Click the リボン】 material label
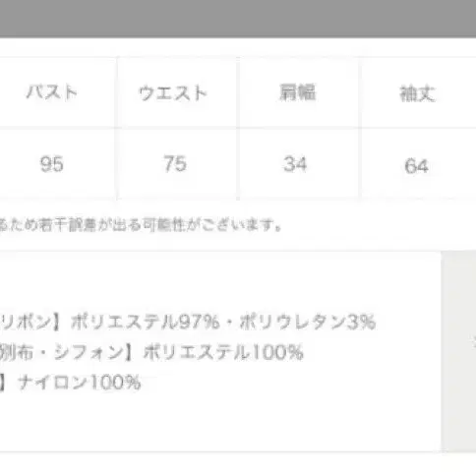The width and height of the screenshot is (476, 476). [30, 322]
